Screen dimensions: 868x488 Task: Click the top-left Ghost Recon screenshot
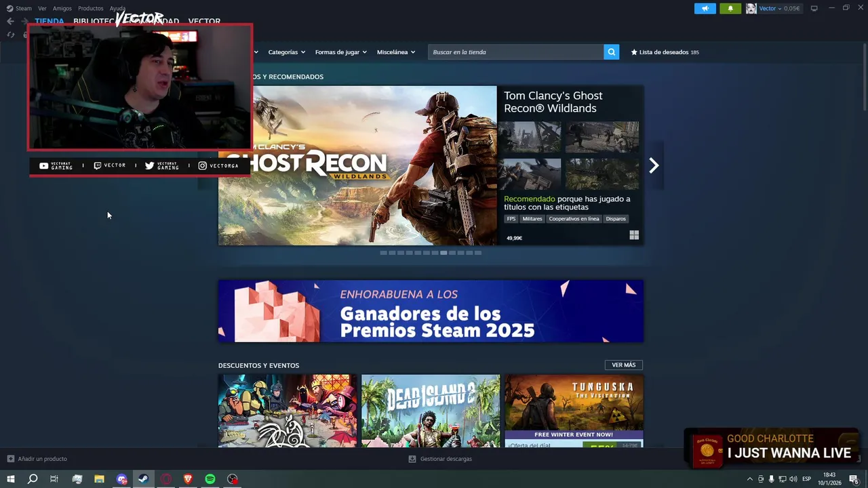pos(530,138)
